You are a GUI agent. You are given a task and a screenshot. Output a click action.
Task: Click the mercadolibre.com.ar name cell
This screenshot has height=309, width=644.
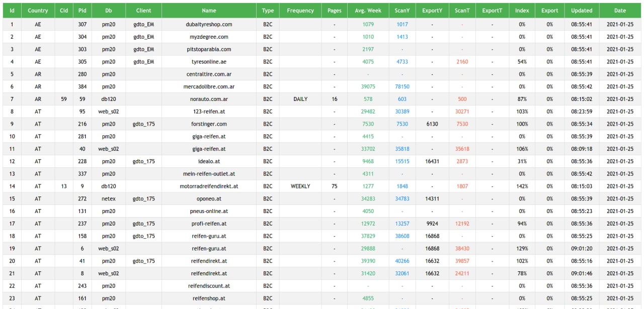209,86
